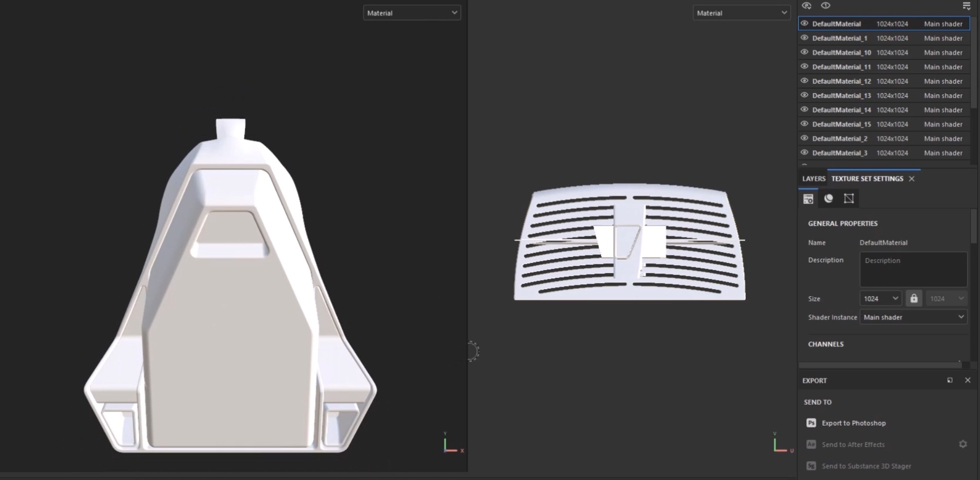Select the DefaultMaterial_2 texture set name
This screenshot has height=480, width=980.
pyautogui.click(x=840, y=138)
